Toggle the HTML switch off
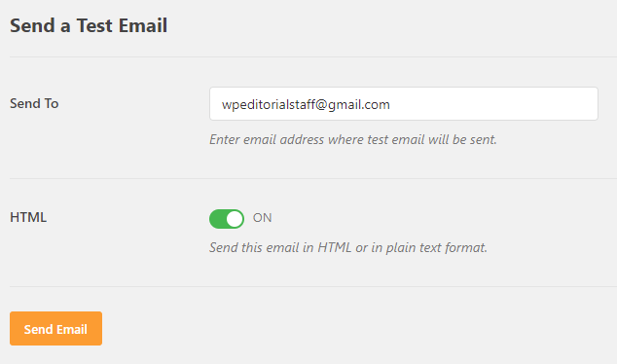The width and height of the screenshot is (617, 364). click(227, 219)
